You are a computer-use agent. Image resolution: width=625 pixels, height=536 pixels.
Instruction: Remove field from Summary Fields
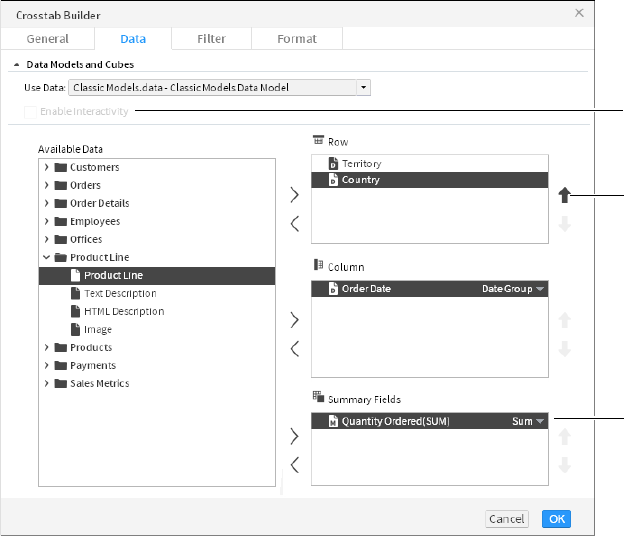click(294, 464)
